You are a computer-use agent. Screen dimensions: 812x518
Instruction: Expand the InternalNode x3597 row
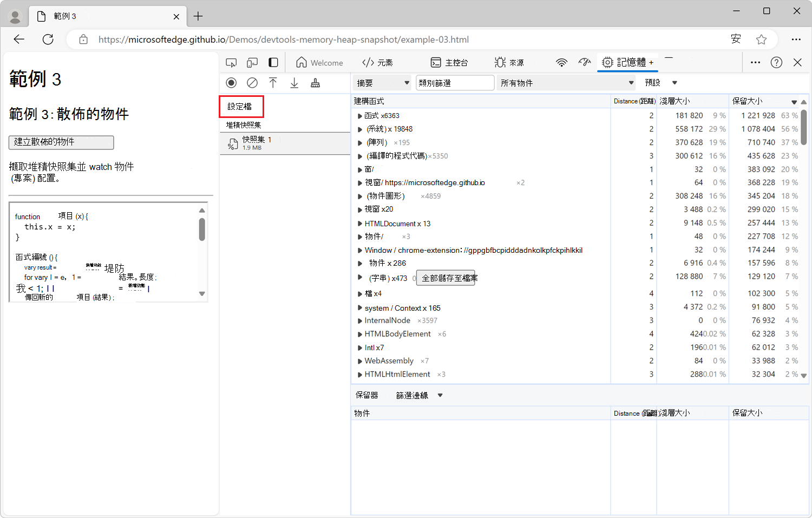point(360,321)
